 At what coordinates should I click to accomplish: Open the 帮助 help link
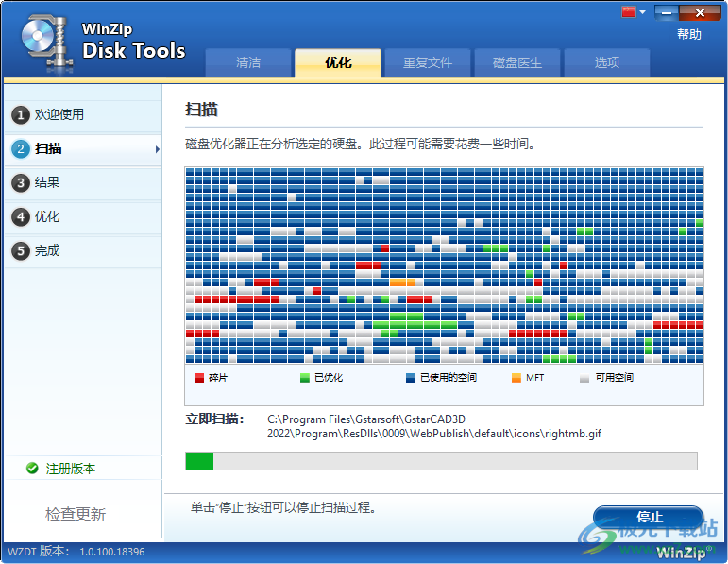click(688, 34)
